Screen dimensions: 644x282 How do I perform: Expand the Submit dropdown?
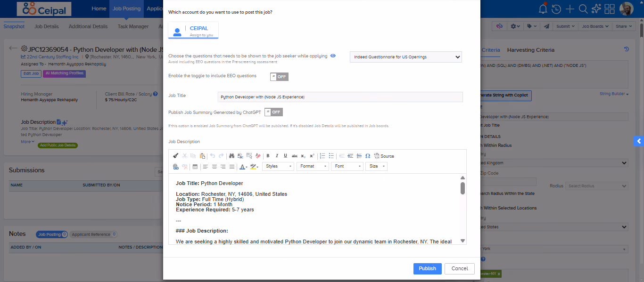click(566, 26)
